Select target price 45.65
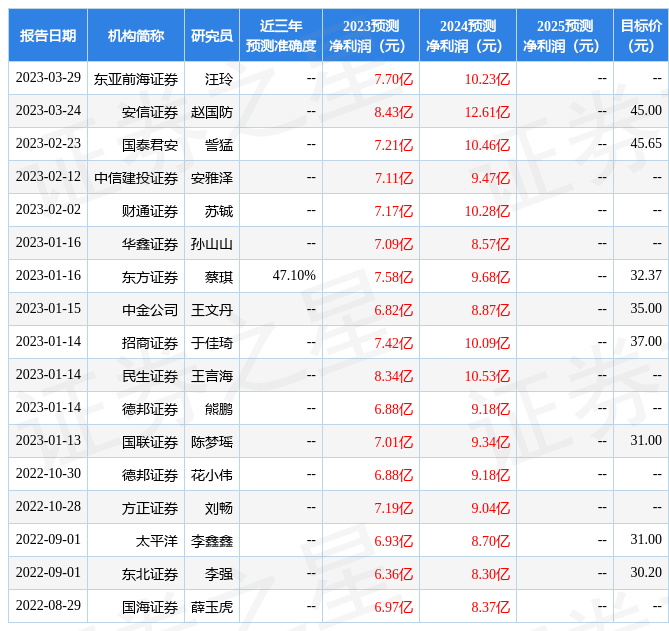 [x=646, y=144]
